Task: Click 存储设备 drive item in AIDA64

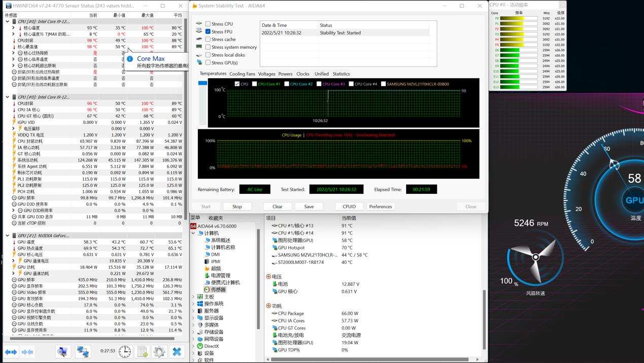Action: (x=211, y=332)
